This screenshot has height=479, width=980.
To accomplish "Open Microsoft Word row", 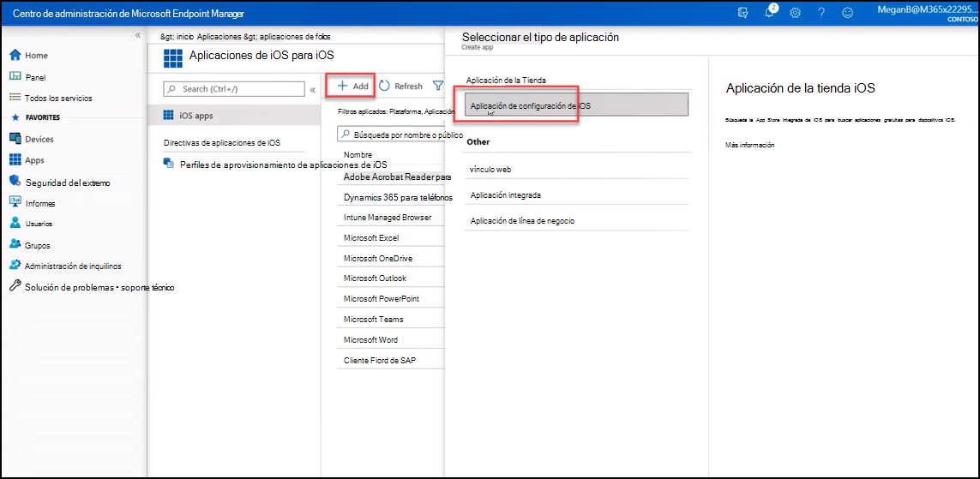I will (393, 339).
